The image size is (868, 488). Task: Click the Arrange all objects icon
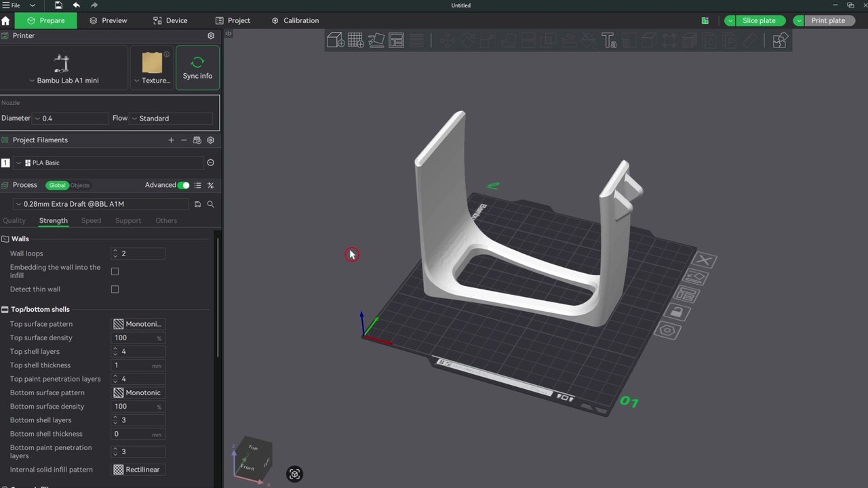point(396,41)
